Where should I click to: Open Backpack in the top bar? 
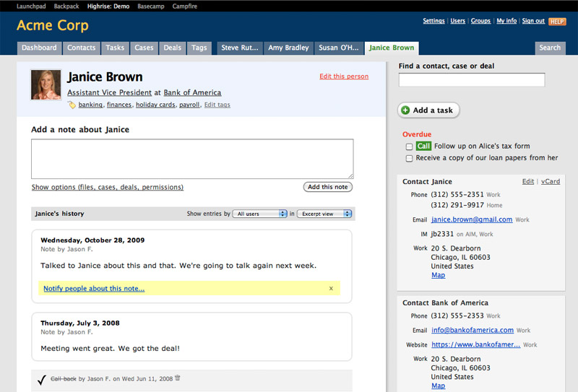click(66, 6)
